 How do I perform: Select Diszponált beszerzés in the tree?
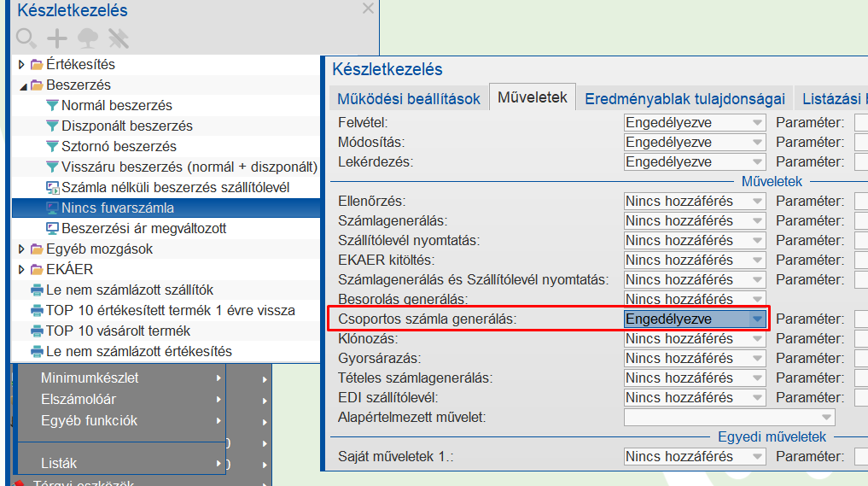[127, 126]
